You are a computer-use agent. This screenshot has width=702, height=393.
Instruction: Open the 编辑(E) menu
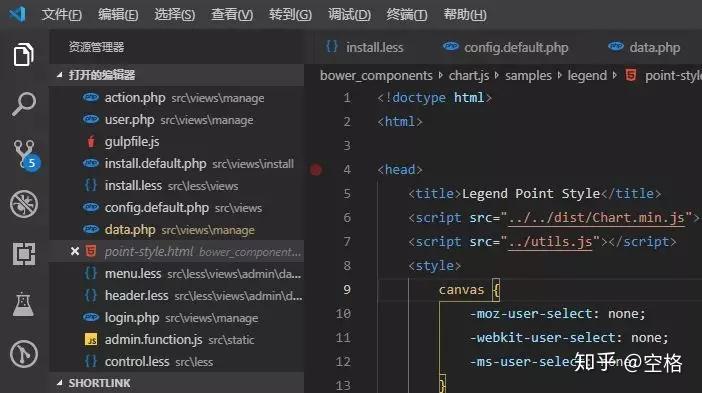click(118, 14)
